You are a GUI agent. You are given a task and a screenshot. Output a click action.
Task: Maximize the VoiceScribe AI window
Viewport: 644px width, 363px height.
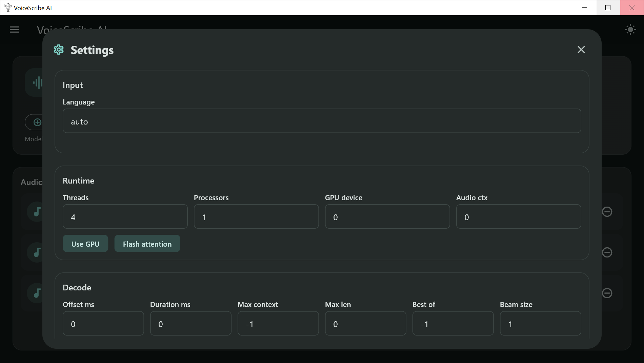pos(608,7)
